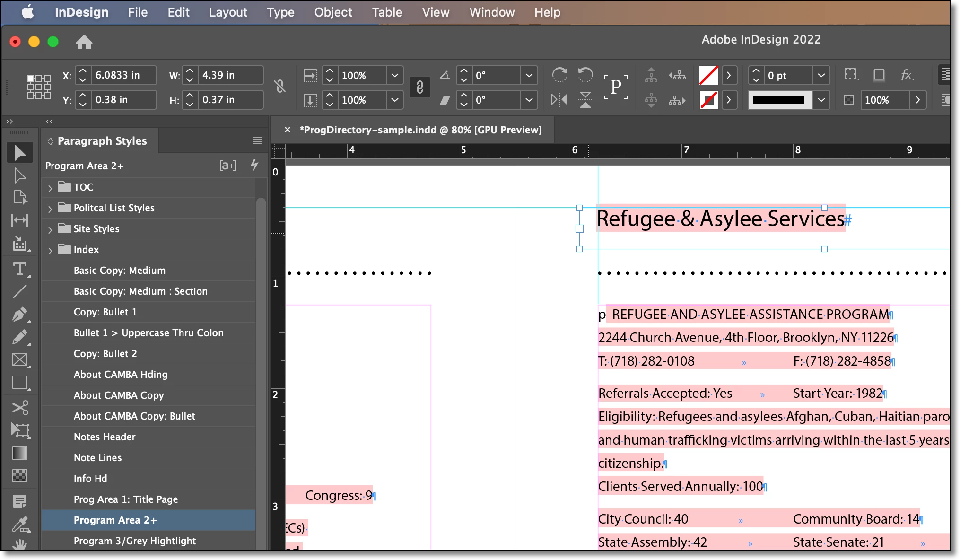This screenshot has height=560, width=960.
Task: Click the fill color swatch
Action: tap(708, 75)
